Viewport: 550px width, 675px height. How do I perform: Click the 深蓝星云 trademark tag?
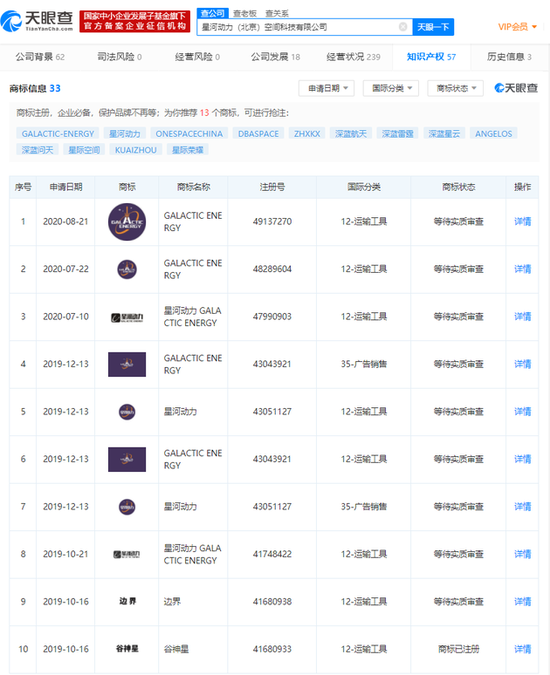point(444,134)
